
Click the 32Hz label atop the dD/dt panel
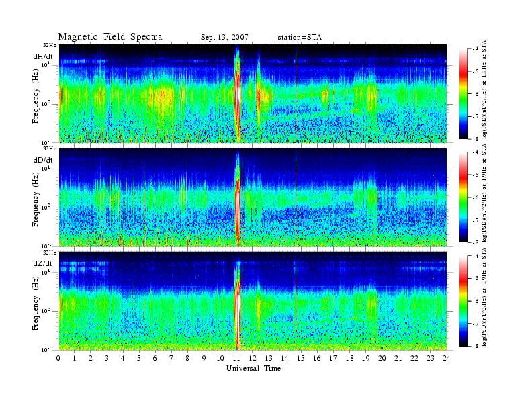pyautogui.click(x=49, y=148)
